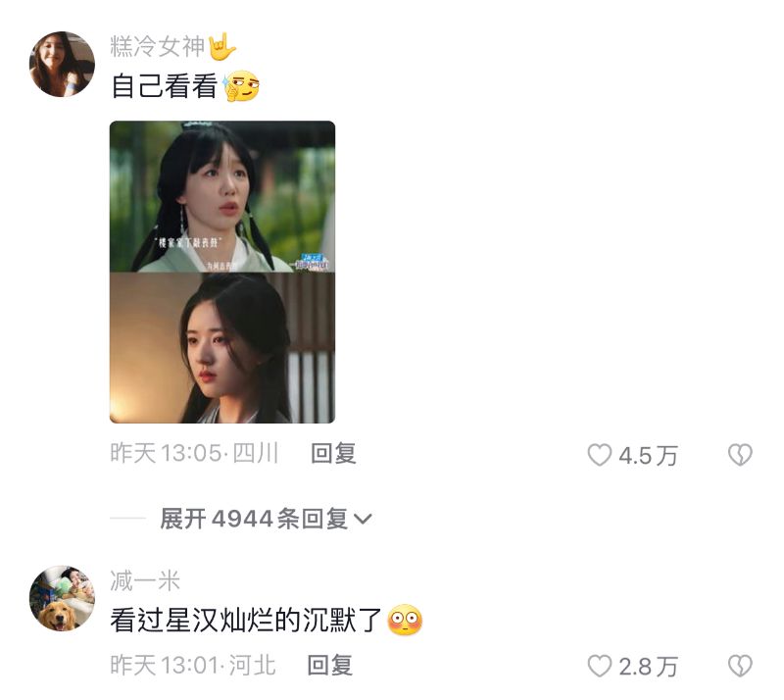Tap the 2.8万 like count
Screen dimensions: 784x700
point(648,667)
